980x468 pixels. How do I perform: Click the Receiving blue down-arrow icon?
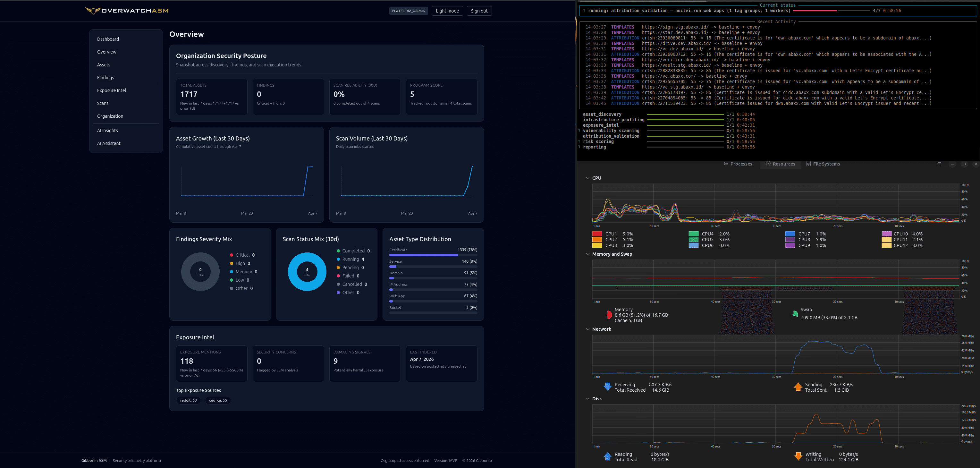[608, 387]
